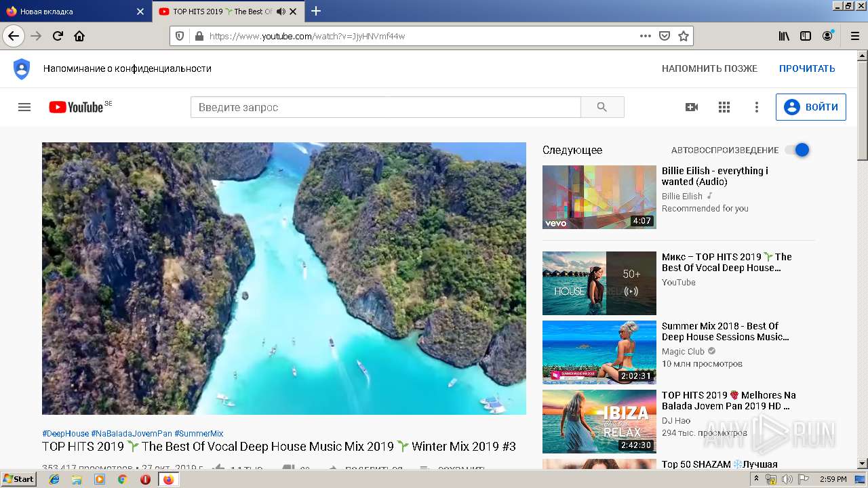This screenshot has width=868, height=488.
Task: View site info via the padlock icon
Action: pyautogui.click(x=199, y=36)
